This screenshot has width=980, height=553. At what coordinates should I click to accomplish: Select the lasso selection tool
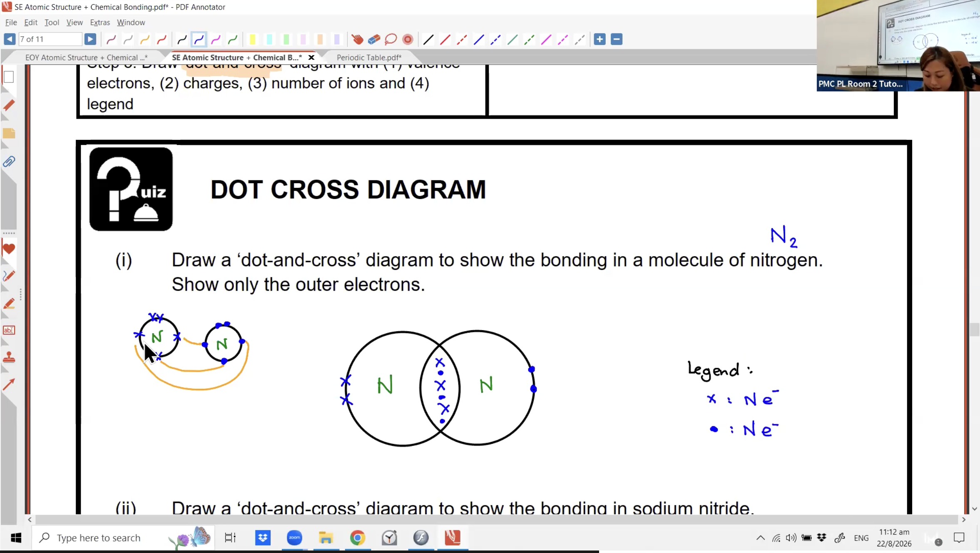(x=391, y=40)
